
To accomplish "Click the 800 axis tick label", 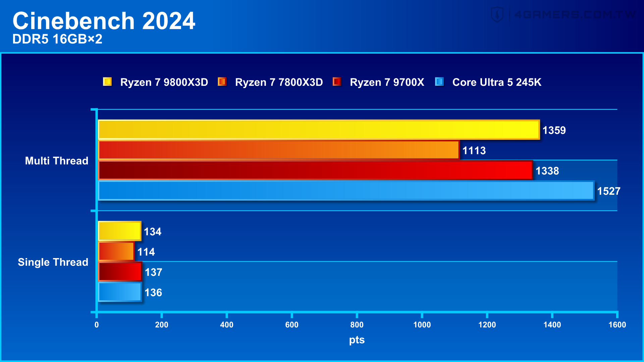I will (357, 325).
